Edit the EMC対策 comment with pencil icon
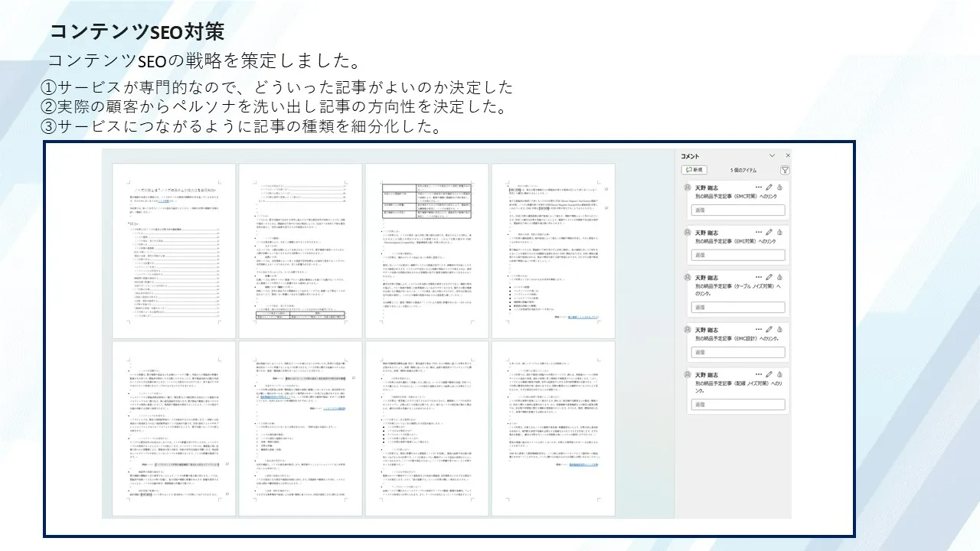Screen dimensions: 980x551 point(769,187)
